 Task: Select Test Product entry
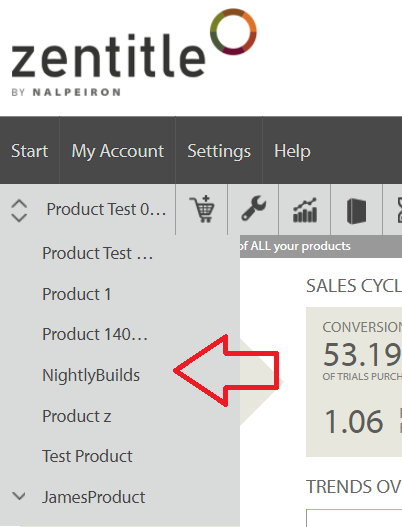point(87,456)
